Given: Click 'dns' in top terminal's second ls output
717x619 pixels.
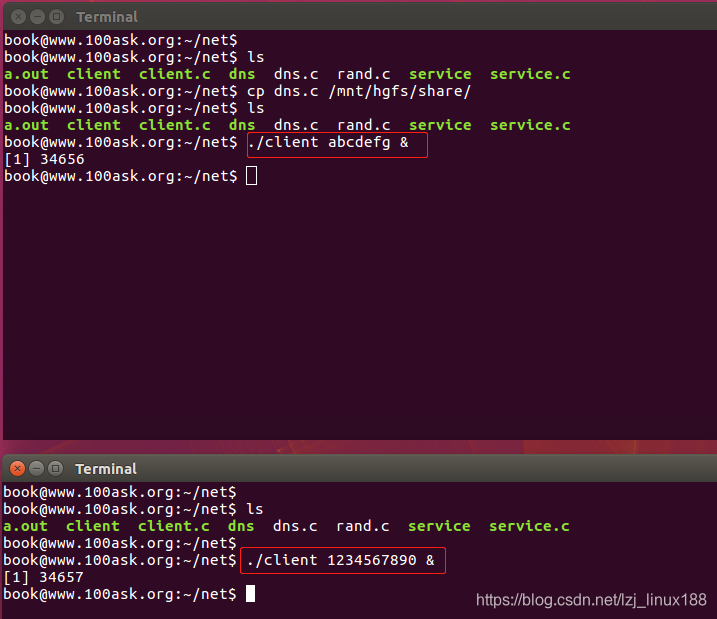Looking at the screenshot, I should click(242, 125).
